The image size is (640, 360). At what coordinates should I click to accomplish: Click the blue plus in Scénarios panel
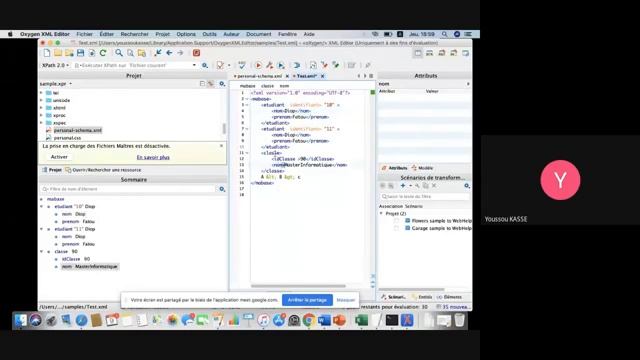[403, 186]
